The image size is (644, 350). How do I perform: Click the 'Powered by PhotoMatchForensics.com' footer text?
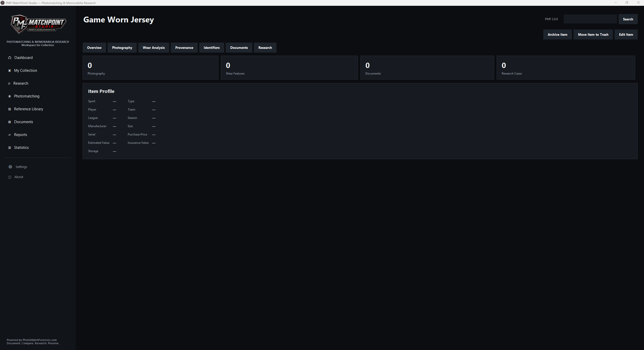coord(32,340)
